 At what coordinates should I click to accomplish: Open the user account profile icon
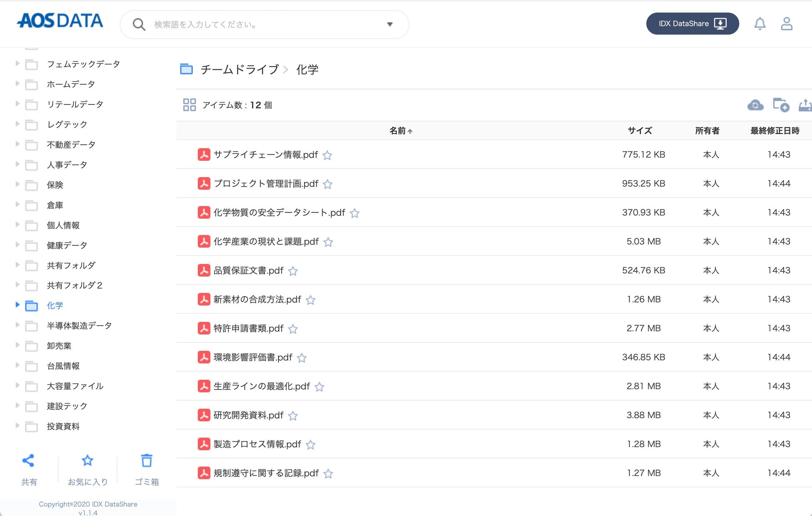(x=786, y=24)
